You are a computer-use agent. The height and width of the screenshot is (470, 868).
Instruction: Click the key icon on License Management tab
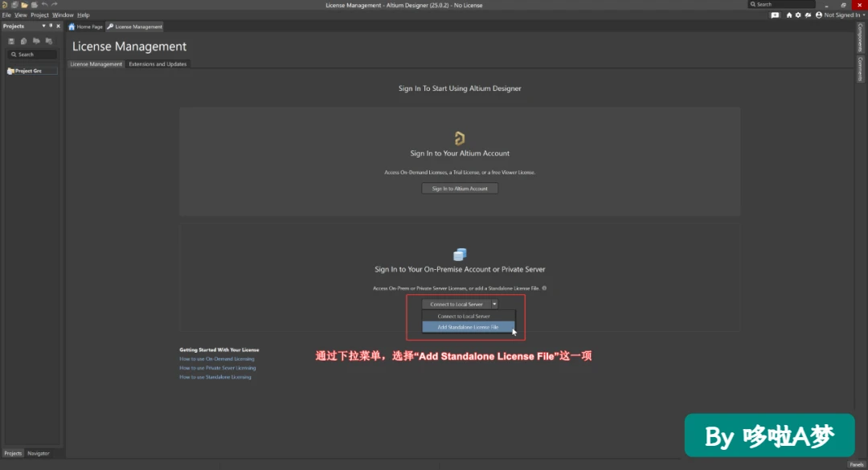tap(110, 27)
